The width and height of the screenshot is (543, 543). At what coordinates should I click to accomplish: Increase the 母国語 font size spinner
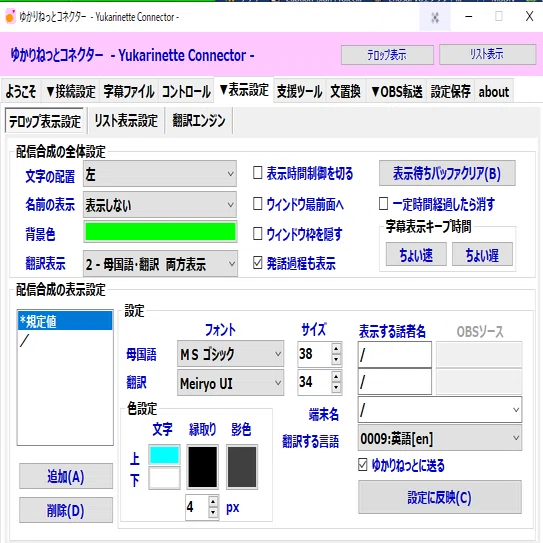coord(336,348)
